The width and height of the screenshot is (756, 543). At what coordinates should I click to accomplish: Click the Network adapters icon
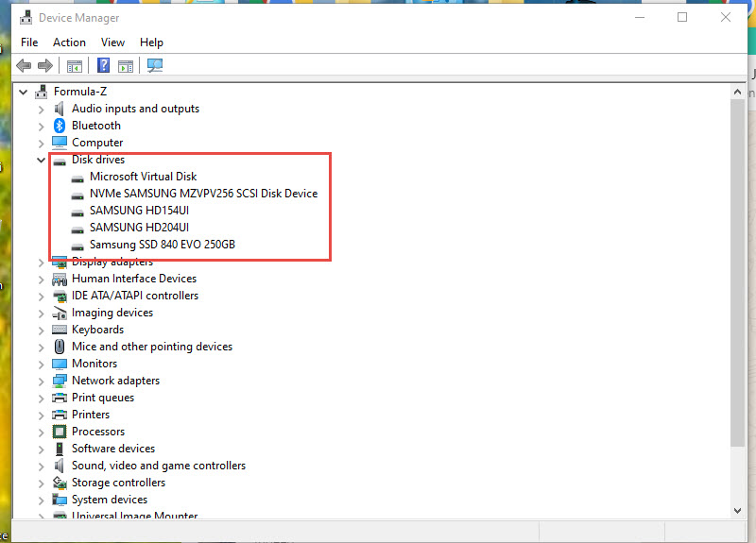[60, 382]
